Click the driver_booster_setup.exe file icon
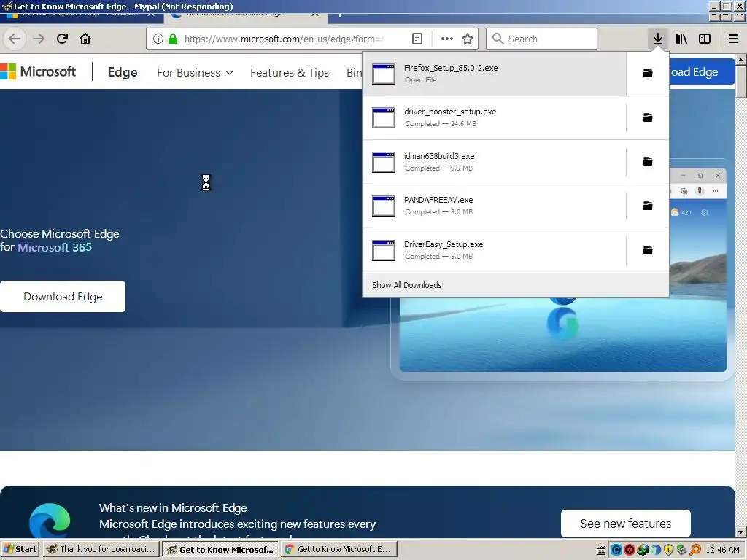 [x=384, y=117]
